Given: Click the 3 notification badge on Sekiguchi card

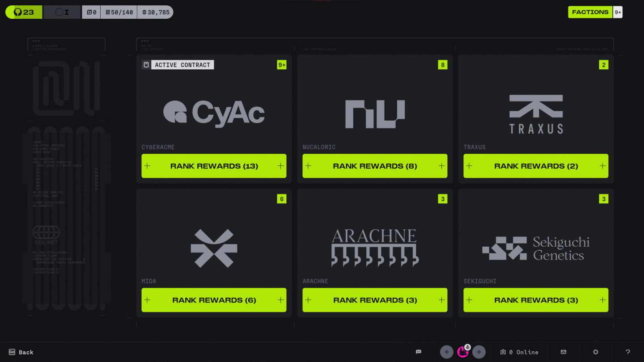Looking at the screenshot, I should click(x=604, y=199).
